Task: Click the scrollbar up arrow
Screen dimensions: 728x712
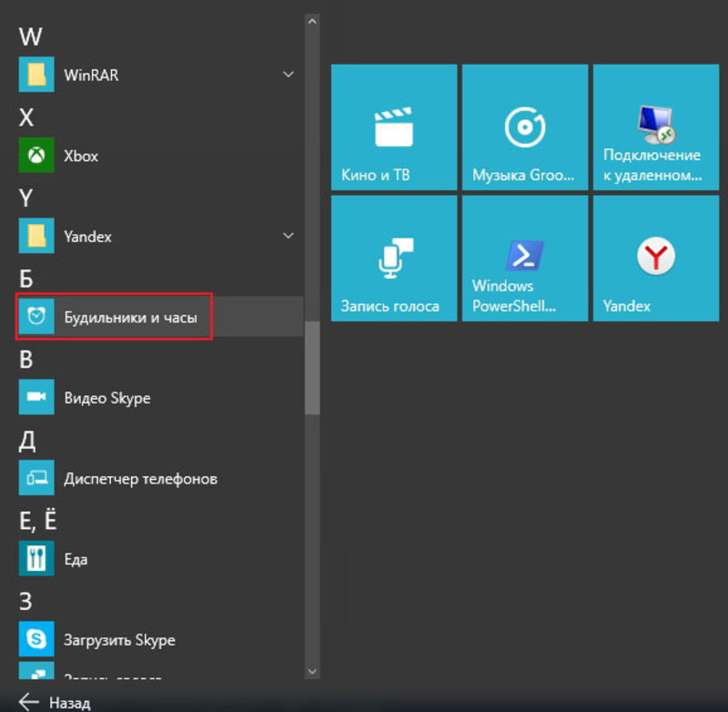Action: point(312,21)
